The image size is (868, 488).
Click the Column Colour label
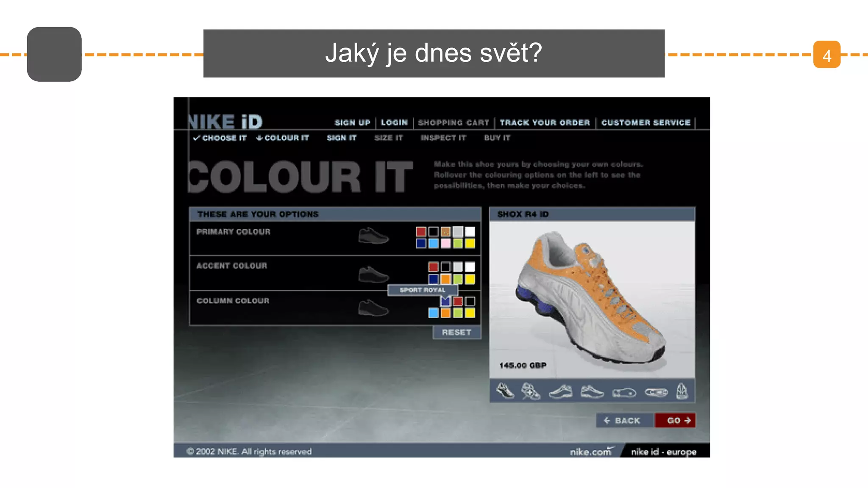(233, 300)
